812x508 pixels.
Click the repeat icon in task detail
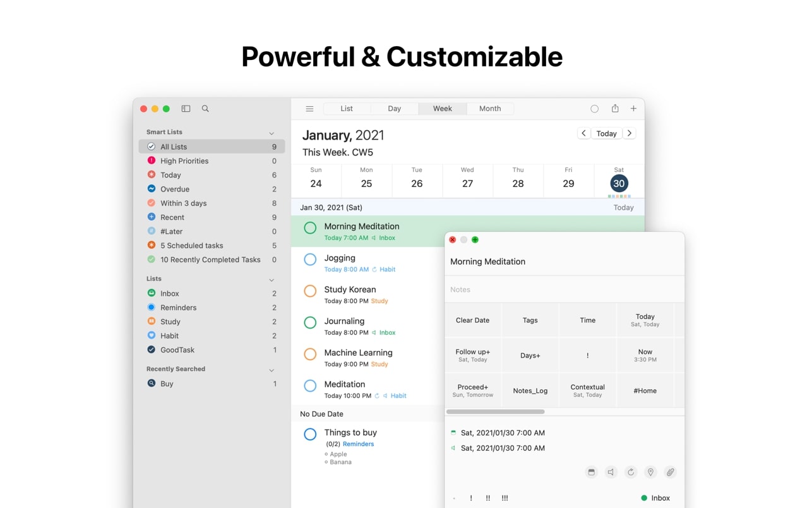[x=630, y=472]
